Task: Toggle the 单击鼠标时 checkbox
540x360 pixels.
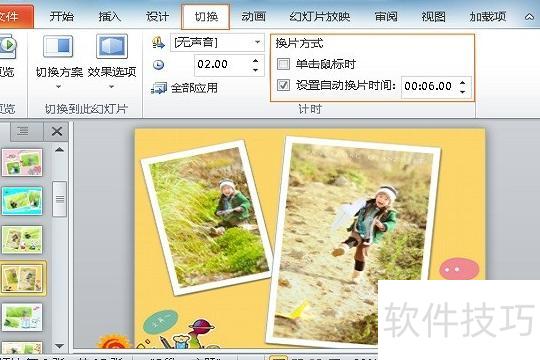Action: [283, 64]
